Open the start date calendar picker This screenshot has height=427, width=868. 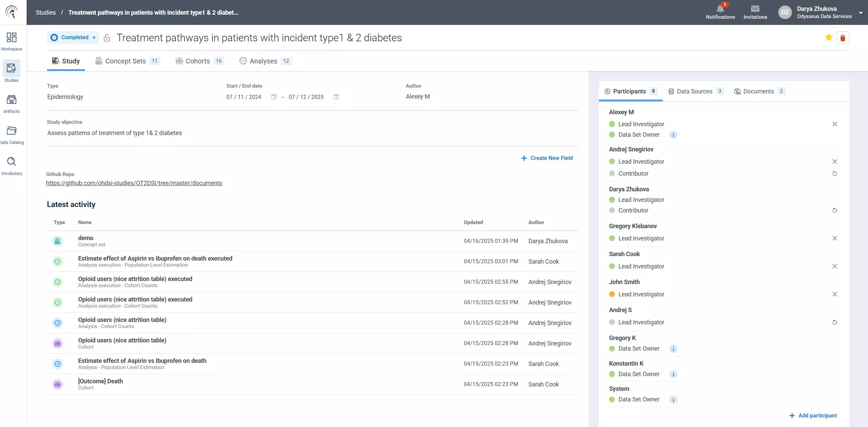pos(274,97)
